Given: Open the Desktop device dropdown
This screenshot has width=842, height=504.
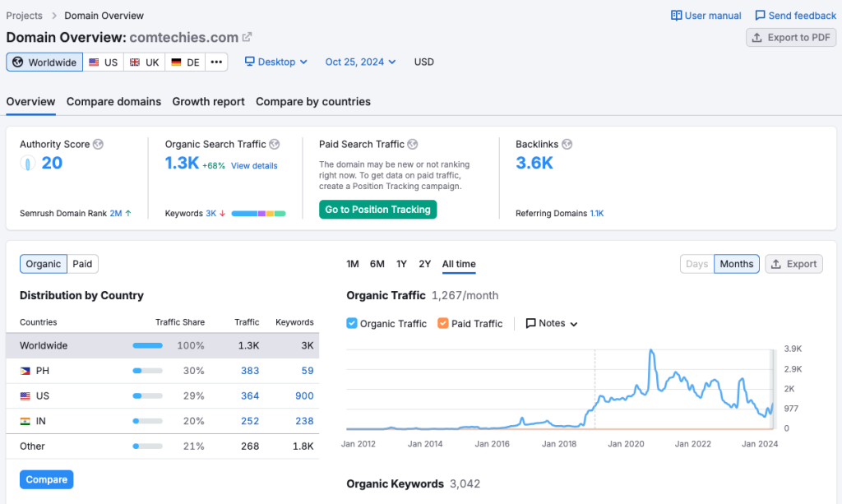Looking at the screenshot, I should pos(275,62).
